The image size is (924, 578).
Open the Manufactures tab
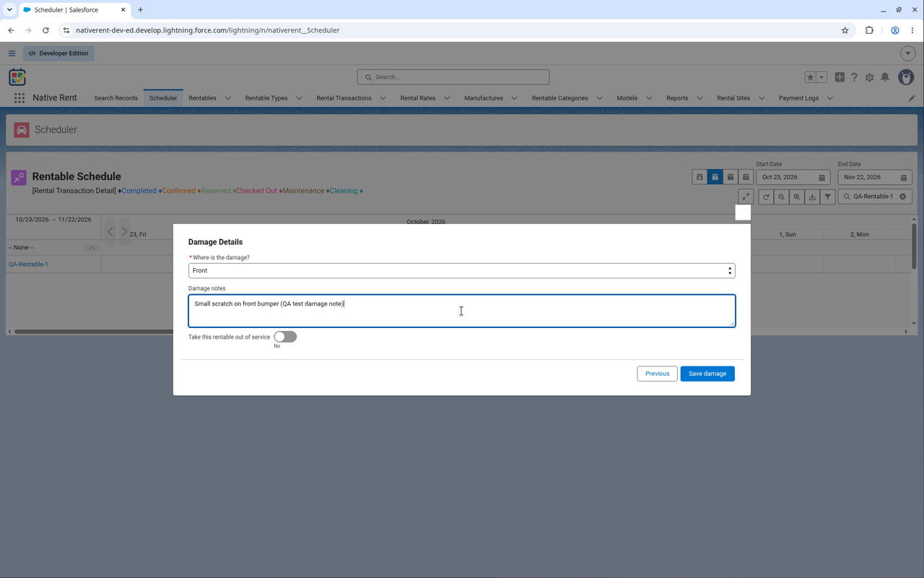[x=484, y=98]
